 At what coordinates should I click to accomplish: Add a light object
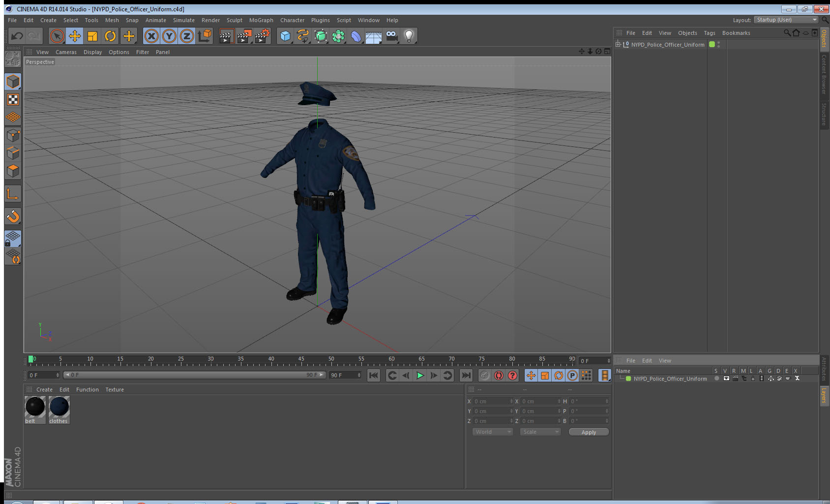click(409, 36)
